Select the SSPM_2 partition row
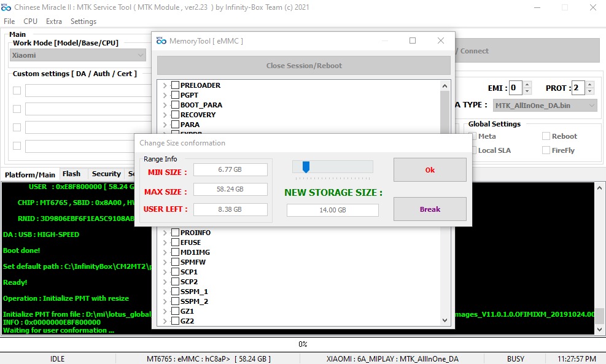 (x=195, y=301)
